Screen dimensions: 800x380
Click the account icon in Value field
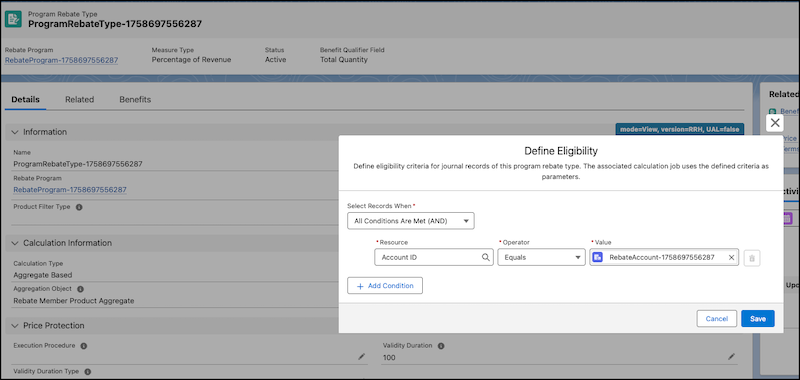[597, 258]
